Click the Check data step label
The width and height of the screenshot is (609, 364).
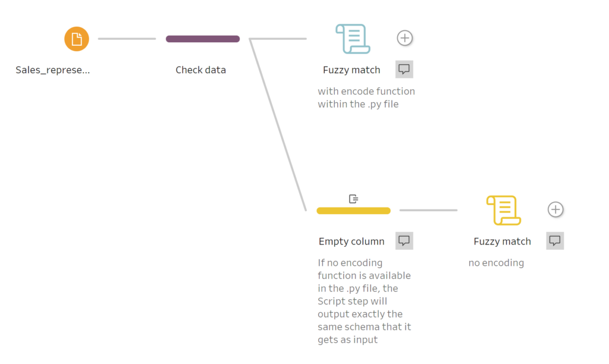click(x=200, y=70)
